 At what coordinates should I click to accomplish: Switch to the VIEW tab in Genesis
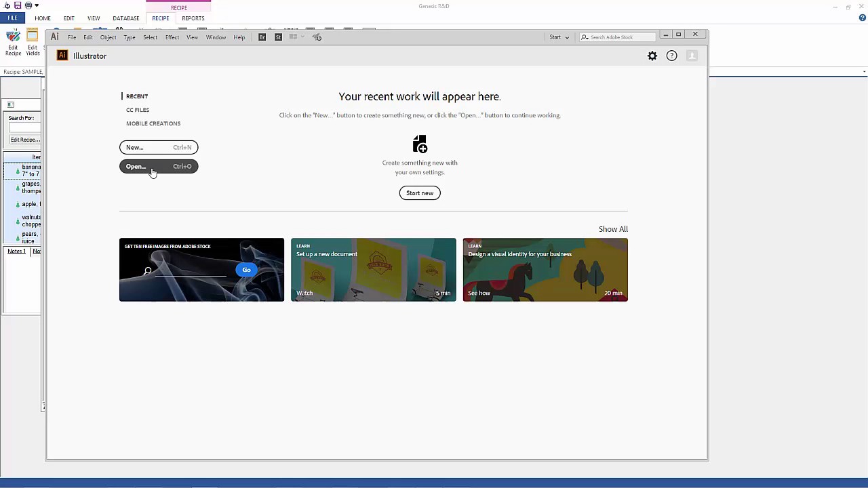click(94, 18)
